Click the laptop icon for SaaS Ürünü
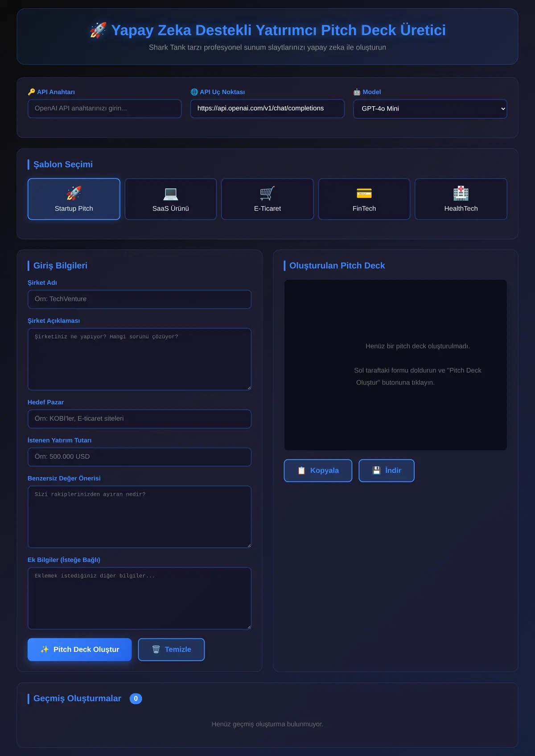 pos(171,194)
